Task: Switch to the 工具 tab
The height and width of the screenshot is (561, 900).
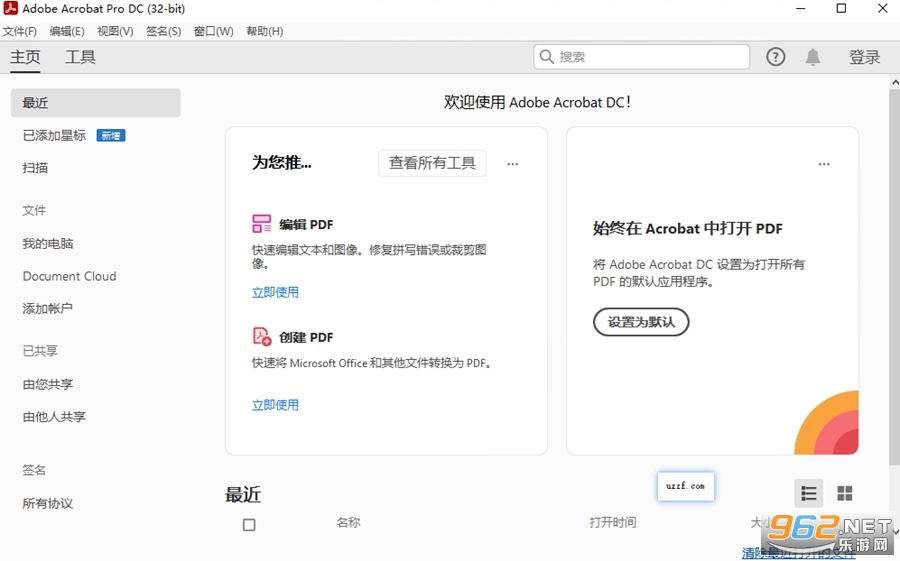Action: point(80,57)
